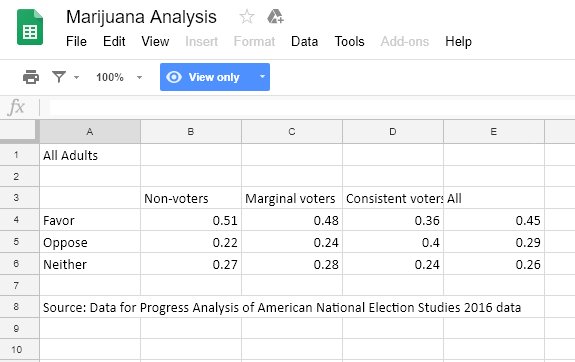This screenshot has height=362, width=575.
Task: Expand the filter views dropdown arrow
Action: 76,77
